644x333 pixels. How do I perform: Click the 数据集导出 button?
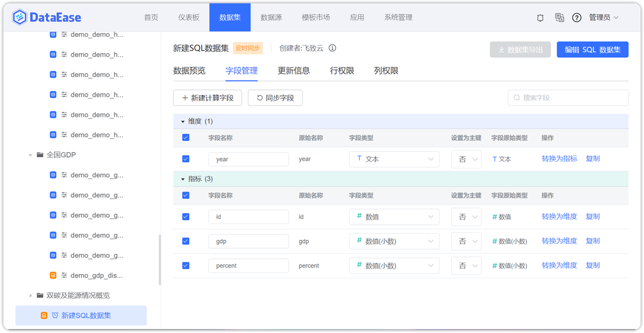click(521, 50)
